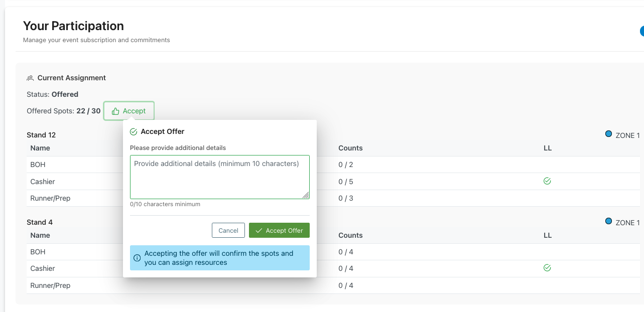Click the thumbs-up icon on the Accept button
This screenshot has width=644, height=312.
pos(115,111)
